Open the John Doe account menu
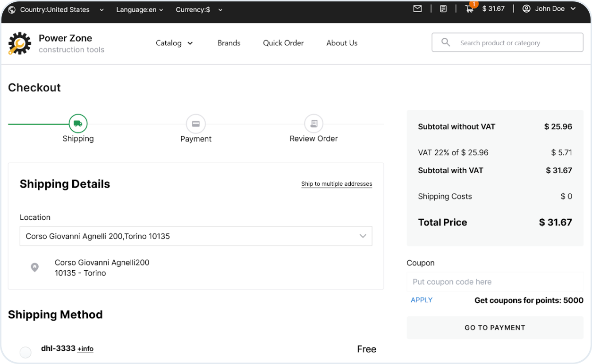The height and width of the screenshot is (364, 592). pos(550,8)
